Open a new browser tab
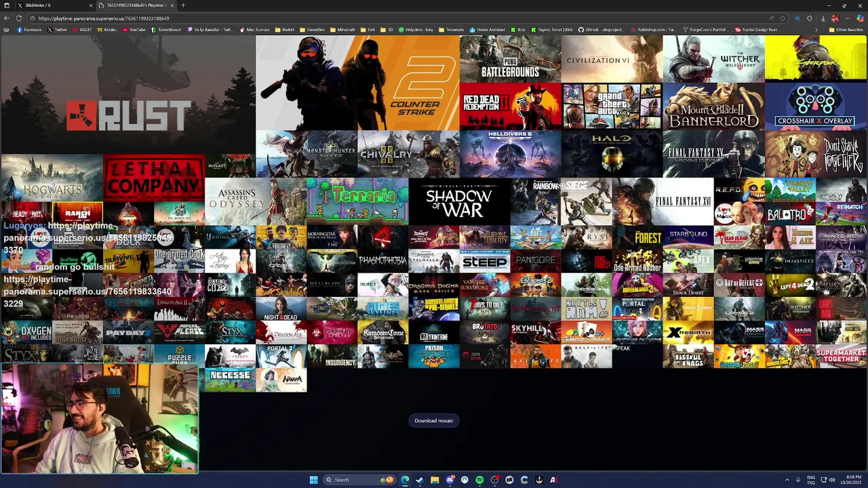 click(183, 5)
